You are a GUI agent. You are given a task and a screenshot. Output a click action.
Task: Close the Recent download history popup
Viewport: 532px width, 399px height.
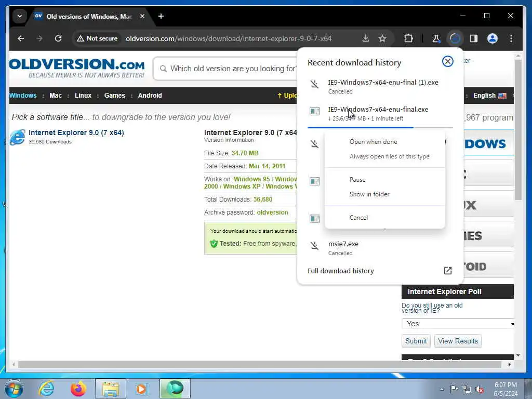coord(447,61)
